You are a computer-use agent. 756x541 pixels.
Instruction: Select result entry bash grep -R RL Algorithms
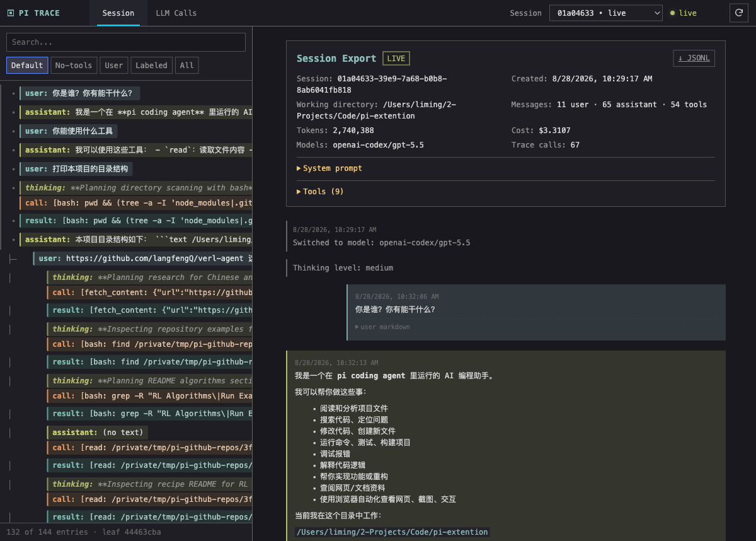[x=149, y=414]
